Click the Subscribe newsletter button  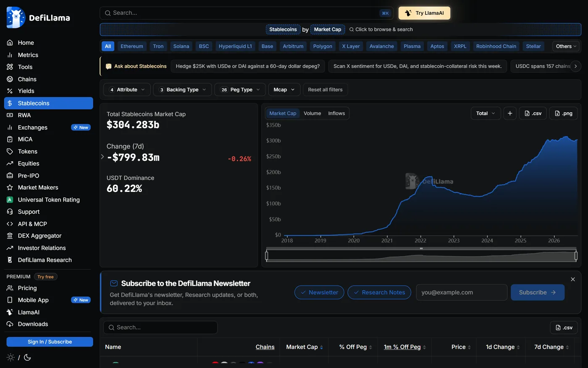pyautogui.click(x=538, y=292)
